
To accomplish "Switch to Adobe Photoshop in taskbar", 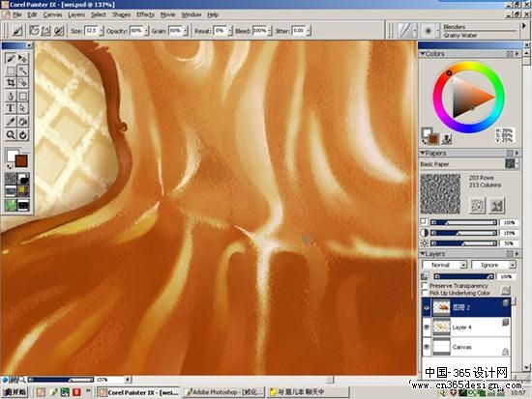I will (x=224, y=392).
